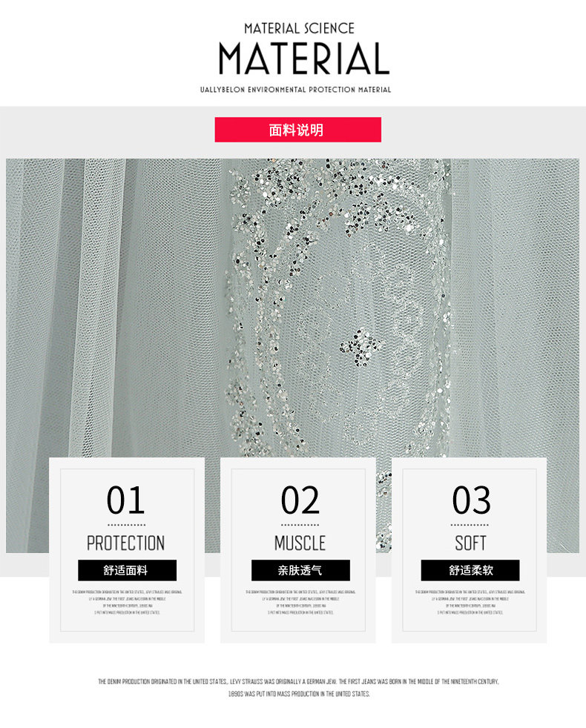
Task: Click the SOFT label
Action: pos(470,543)
